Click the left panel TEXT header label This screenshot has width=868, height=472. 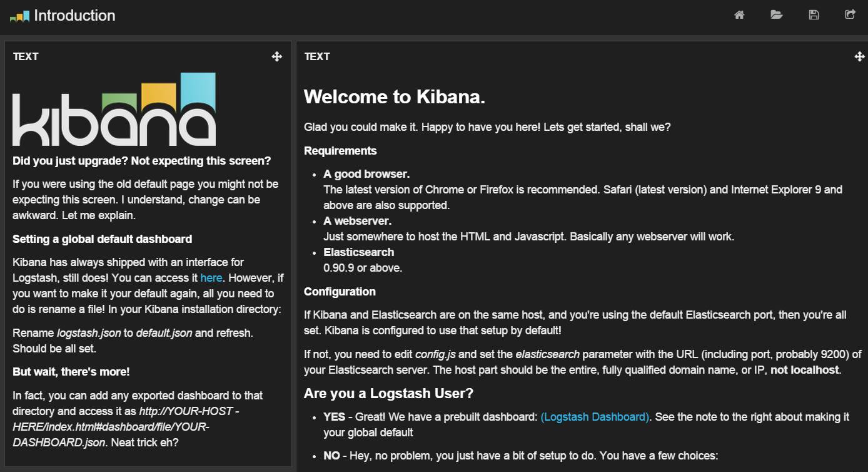[x=26, y=56]
